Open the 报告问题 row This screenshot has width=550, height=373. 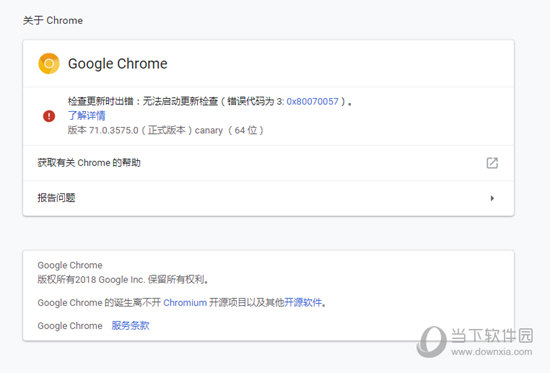tap(268, 198)
